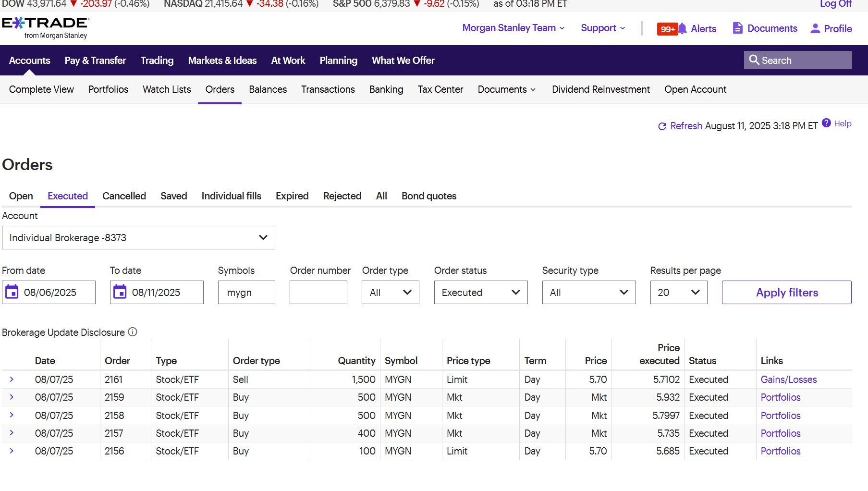868x491 pixels.
Task: Expand order 2158 row chevron
Action: (x=12, y=415)
